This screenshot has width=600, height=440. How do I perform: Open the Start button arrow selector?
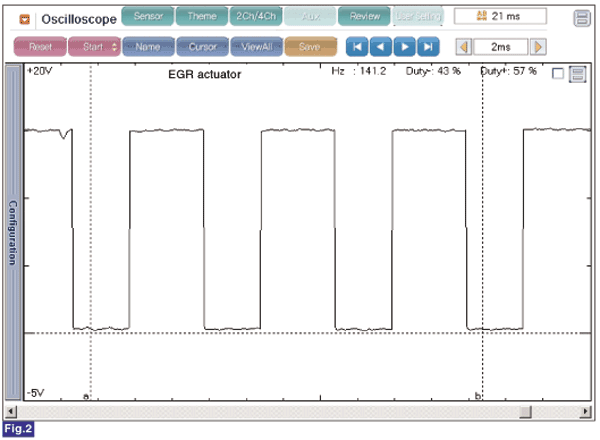coord(114,47)
